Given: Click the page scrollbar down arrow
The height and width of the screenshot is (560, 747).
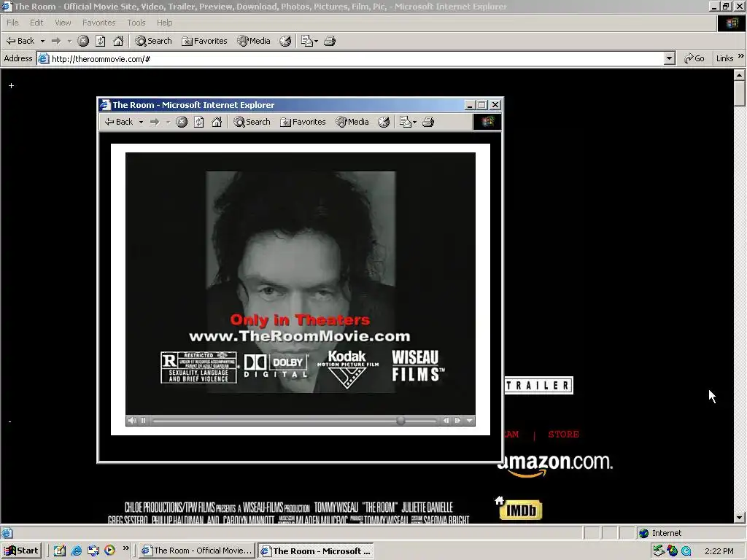Looking at the screenshot, I should (x=740, y=518).
